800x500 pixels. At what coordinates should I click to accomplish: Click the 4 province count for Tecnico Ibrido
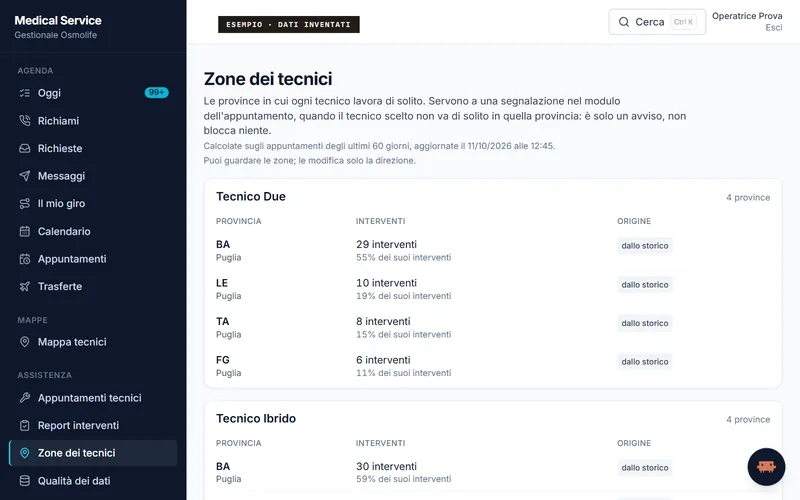pyautogui.click(x=748, y=419)
